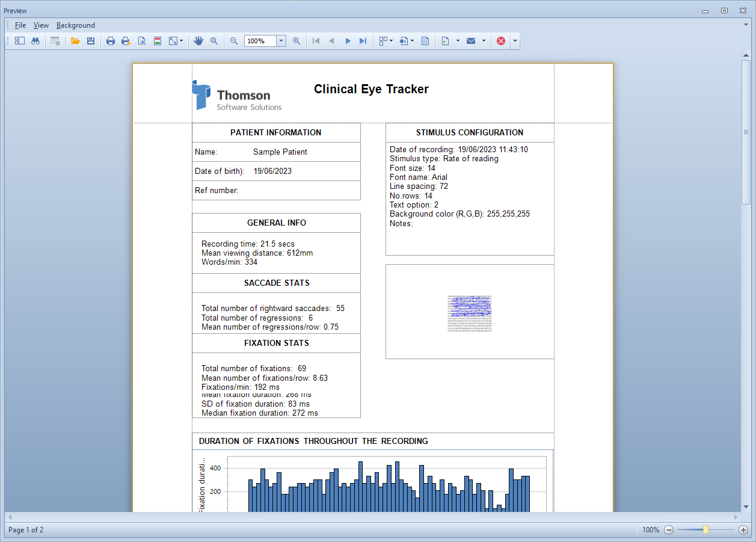Click the Print icon in toolbar

click(x=111, y=41)
